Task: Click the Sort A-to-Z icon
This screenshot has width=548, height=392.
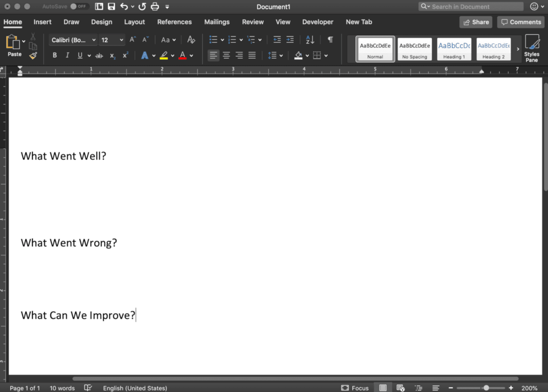Action: click(310, 40)
